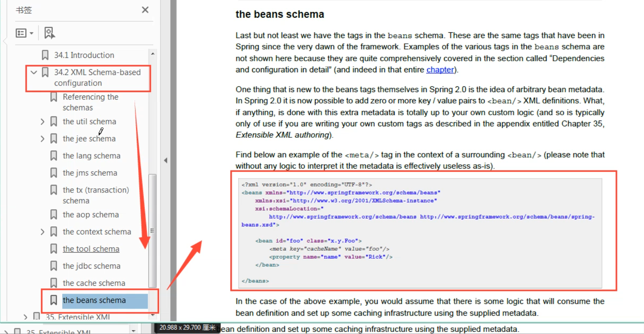The height and width of the screenshot is (334, 644).
Task: Open the 34.2 XML Schema-based configuration bookmark
Action: tap(97, 77)
